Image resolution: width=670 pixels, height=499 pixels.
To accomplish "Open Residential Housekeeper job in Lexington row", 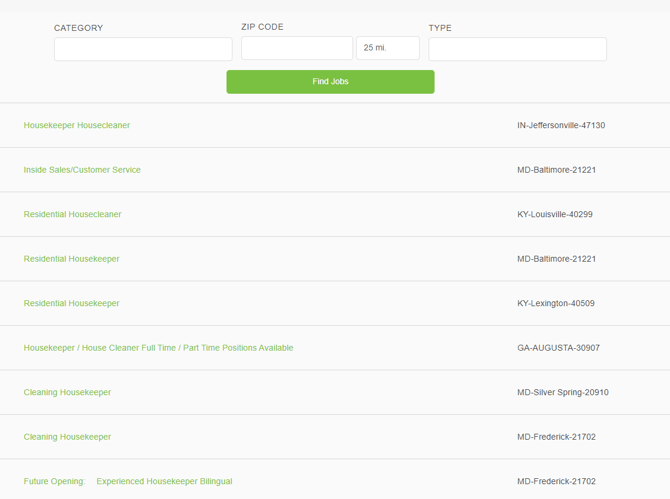I will (71, 304).
